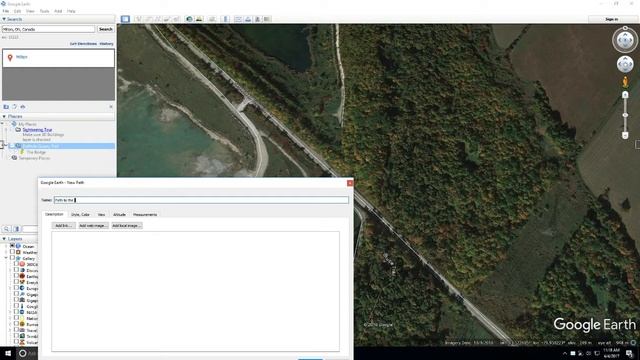Image resolution: width=640 pixels, height=360 pixels.
Task: Enable the 360Cities layer checkbox
Action: pyautogui.click(x=16, y=264)
